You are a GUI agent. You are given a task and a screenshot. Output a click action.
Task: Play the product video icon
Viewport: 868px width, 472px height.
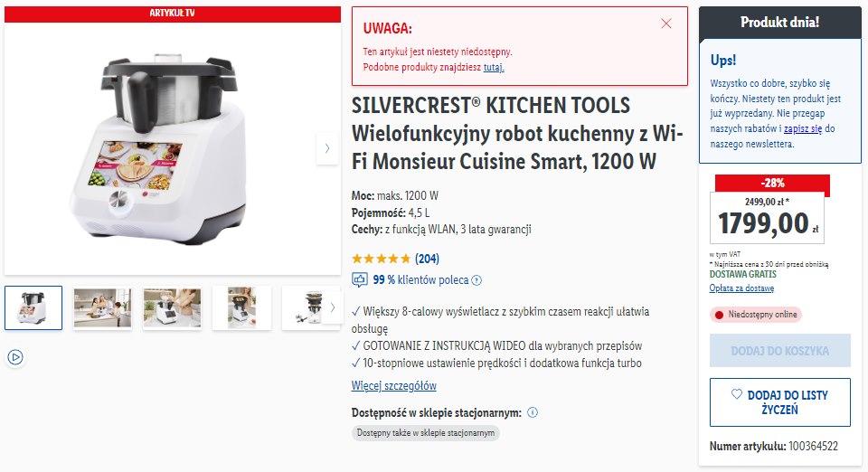(x=15, y=357)
